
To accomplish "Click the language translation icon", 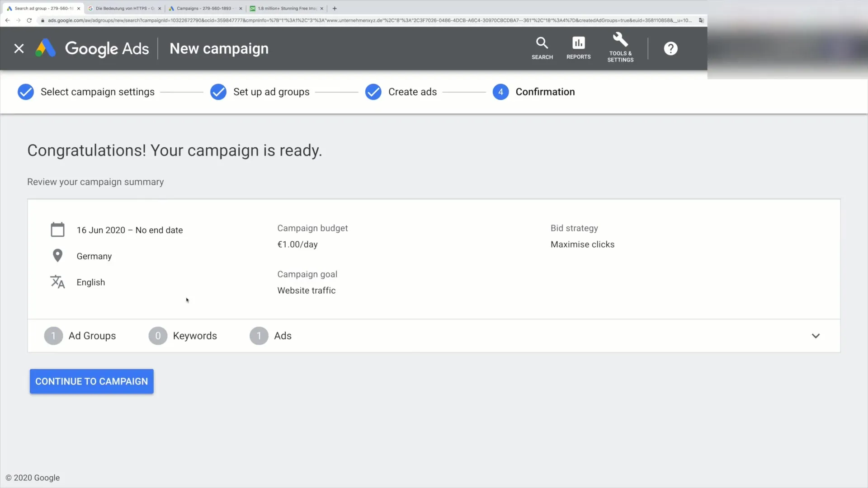I will (57, 282).
